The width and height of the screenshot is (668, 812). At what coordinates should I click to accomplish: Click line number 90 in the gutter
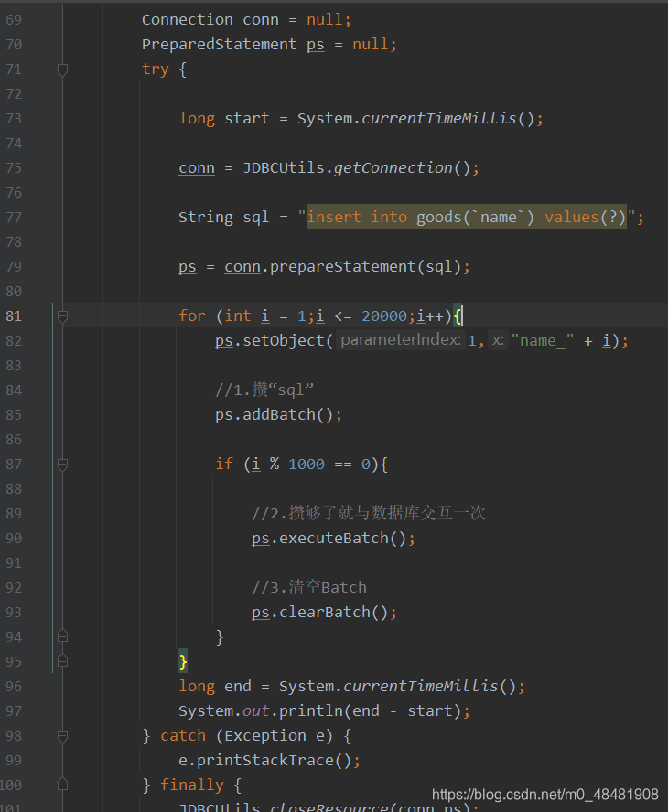[x=14, y=539]
